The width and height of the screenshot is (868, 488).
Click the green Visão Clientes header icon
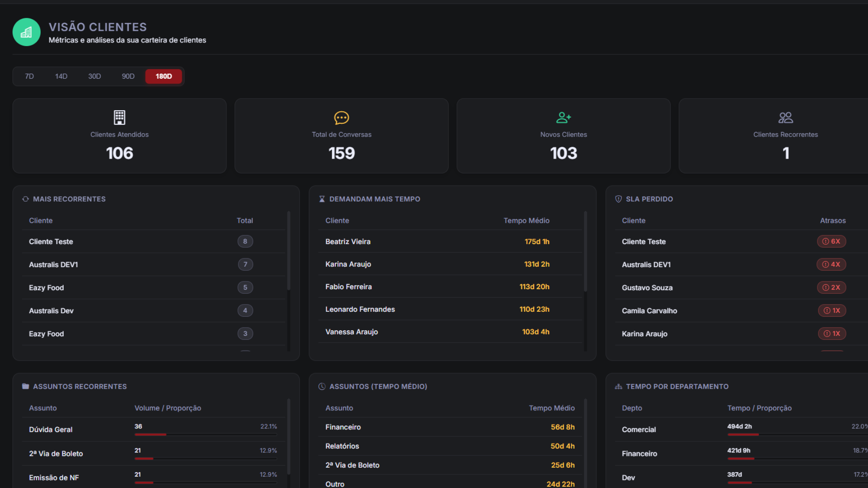[27, 32]
